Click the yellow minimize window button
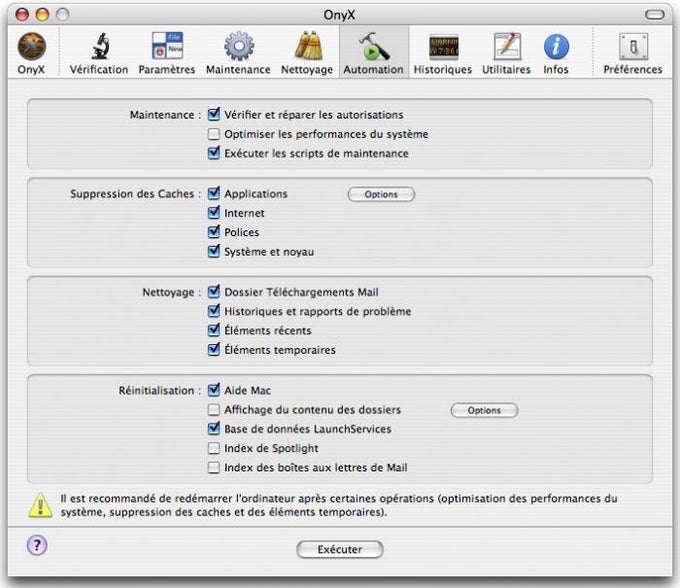Screen dimensions: 680x588 pyautogui.click(x=42, y=15)
